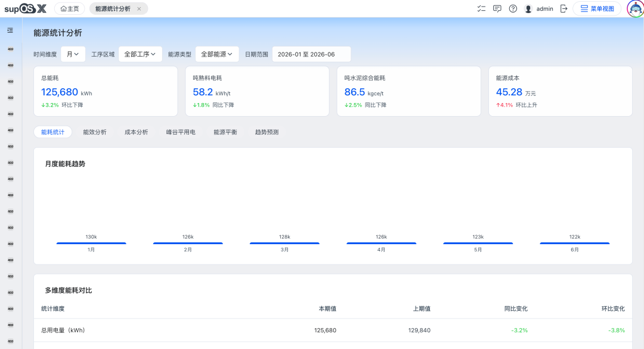Click the 总用电量（kWh）row label
This screenshot has height=349, width=644.
pyautogui.click(x=63, y=330)
